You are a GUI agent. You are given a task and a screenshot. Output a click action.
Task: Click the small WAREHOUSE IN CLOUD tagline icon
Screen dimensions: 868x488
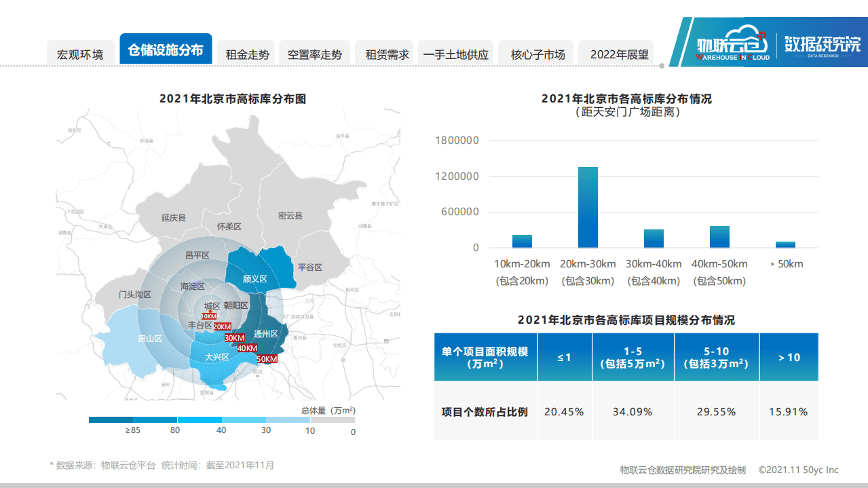(732, 56)
